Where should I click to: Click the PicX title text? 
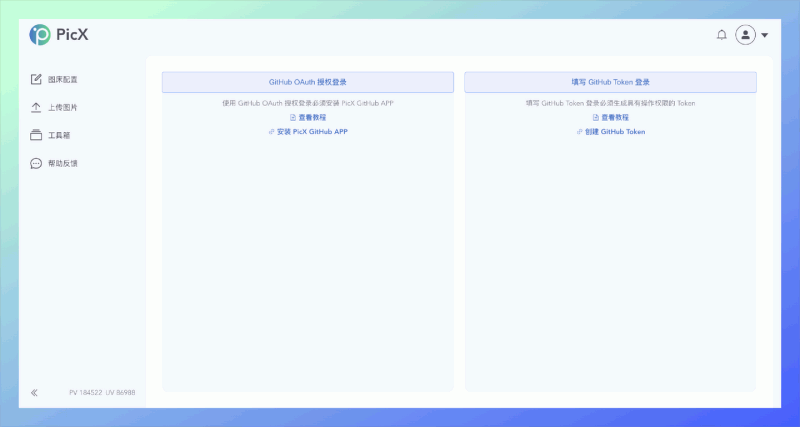(72, 35)
